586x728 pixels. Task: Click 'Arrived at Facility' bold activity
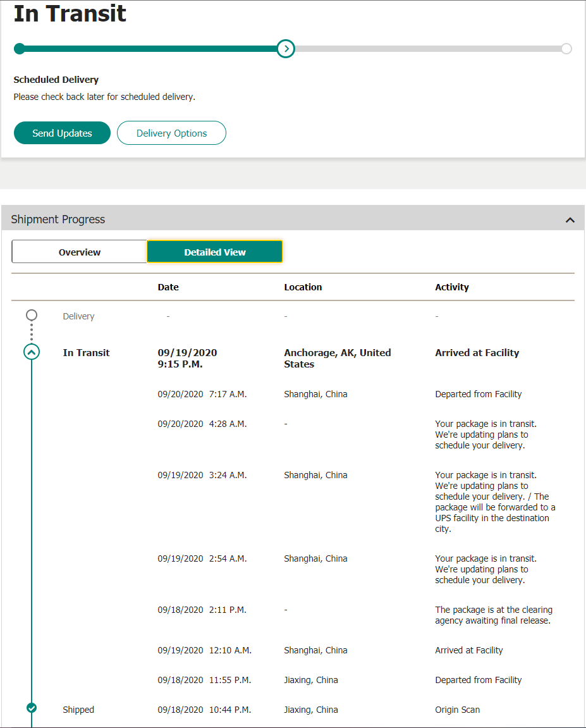(x=477, y=353)
